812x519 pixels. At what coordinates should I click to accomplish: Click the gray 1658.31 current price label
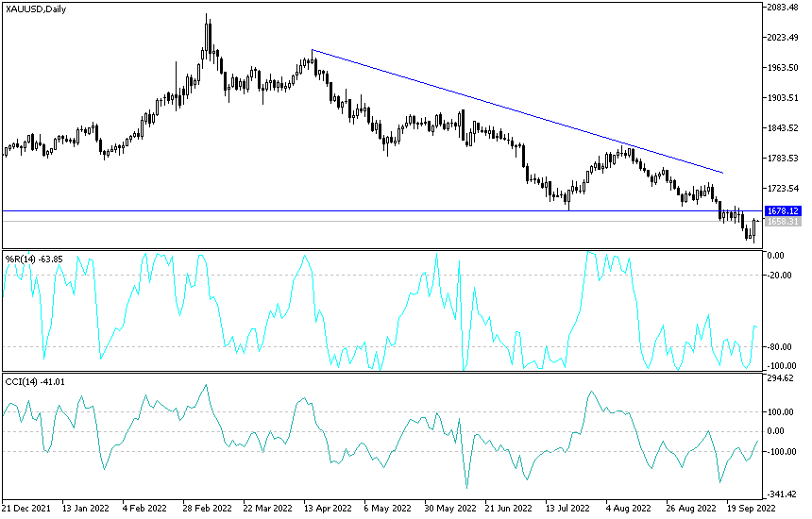click(x=783, y=222)
